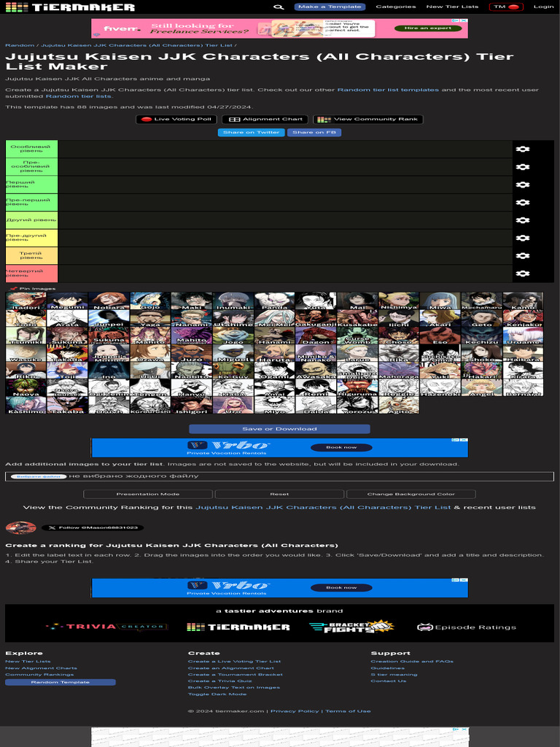This screenshot has height=747, width=560.
Task: Click Change Background Color button
Action: [x=411, y=494]
